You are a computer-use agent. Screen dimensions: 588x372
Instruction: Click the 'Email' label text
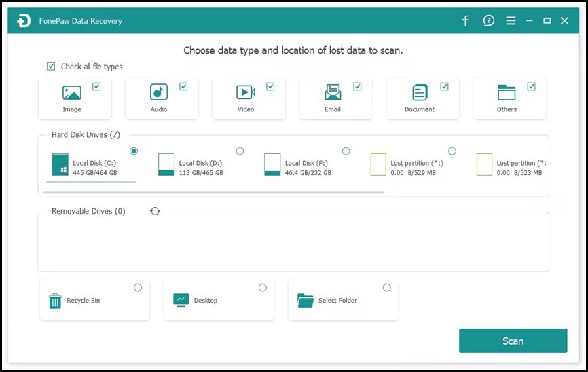coord(333,109)
